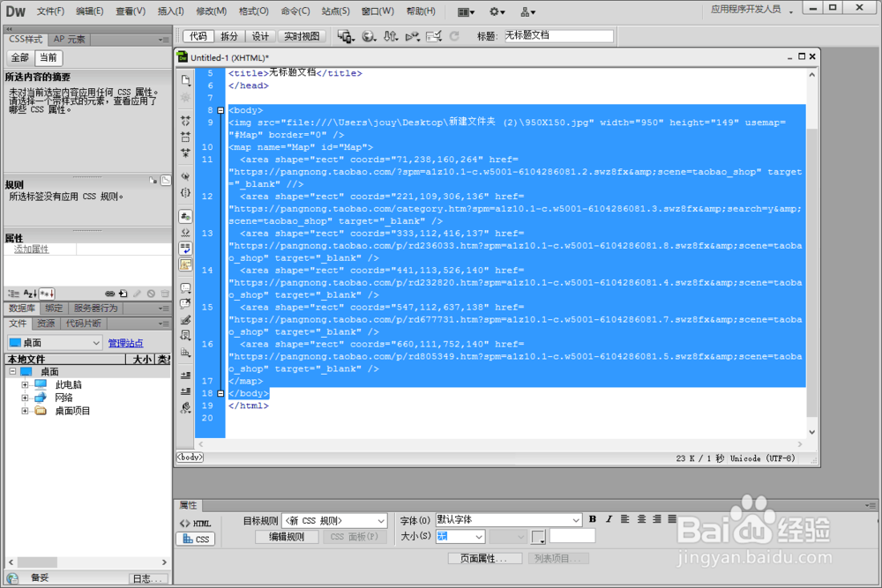Toggle syntax error alerts icon
Viewport: 882px width, 588px height.
coord(185,264)
